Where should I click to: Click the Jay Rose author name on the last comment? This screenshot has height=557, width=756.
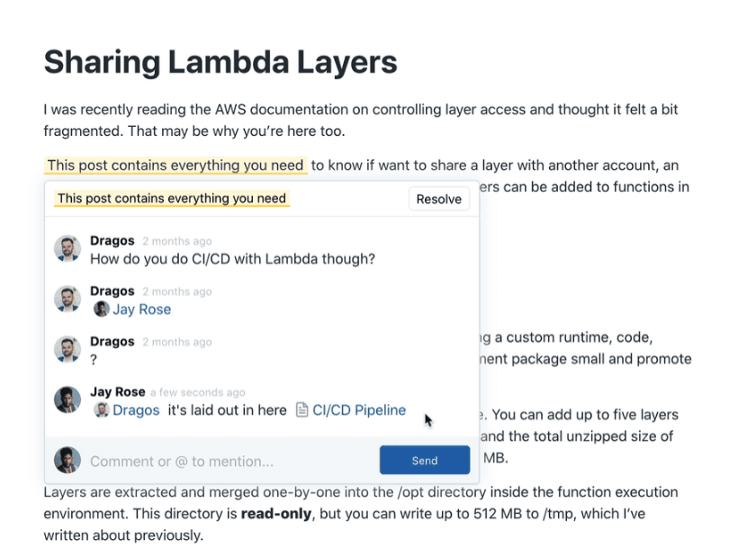(x=117, y=392)
